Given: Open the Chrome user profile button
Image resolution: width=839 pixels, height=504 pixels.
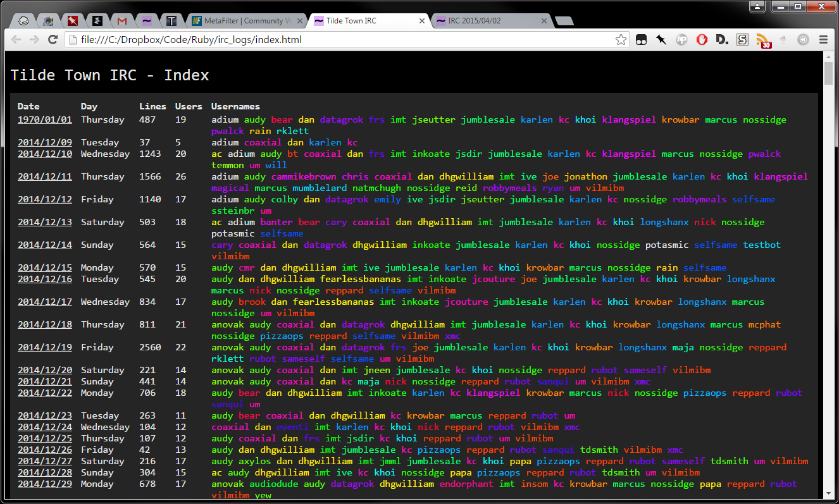Looking at the screenshot, I should click(758, 6).
